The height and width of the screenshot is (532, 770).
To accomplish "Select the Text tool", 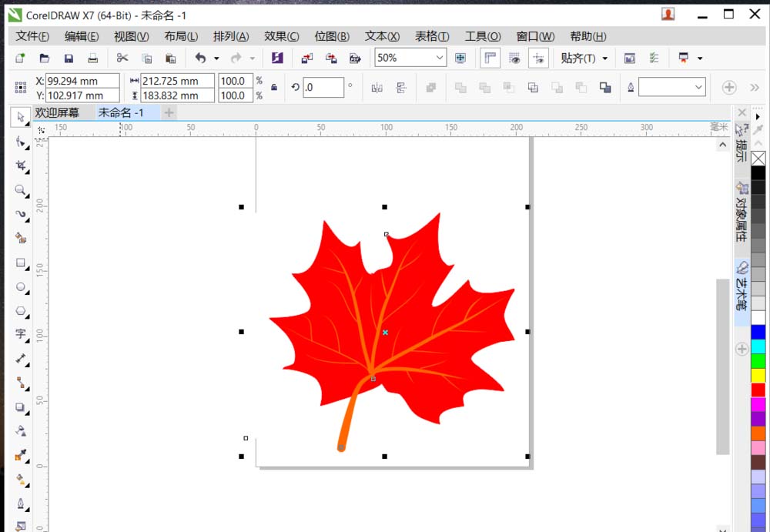I will (21, 334).
